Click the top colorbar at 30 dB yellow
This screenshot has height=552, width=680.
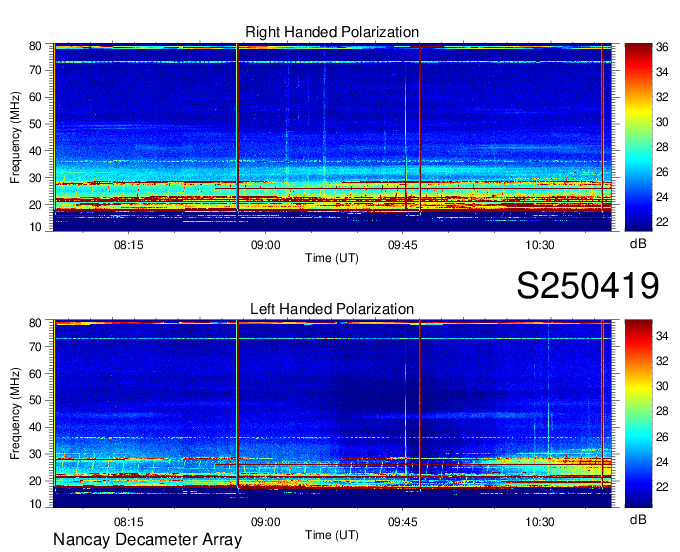[638, 122]
